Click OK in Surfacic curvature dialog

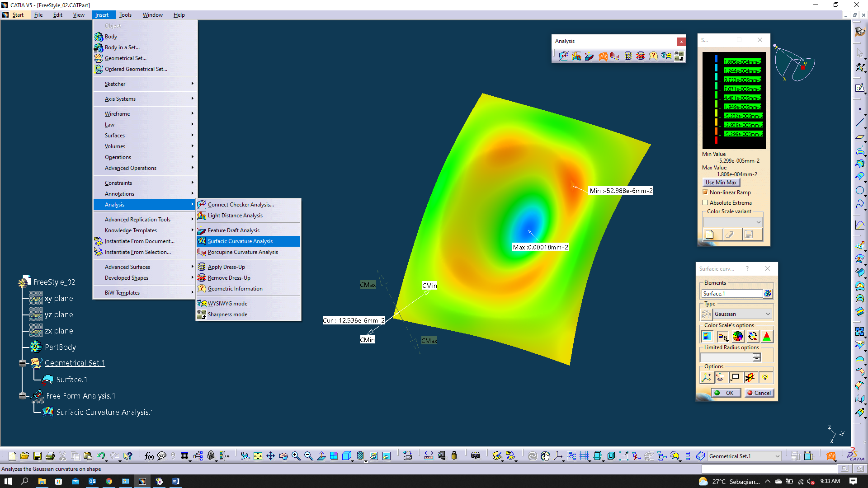coord(726,393)
